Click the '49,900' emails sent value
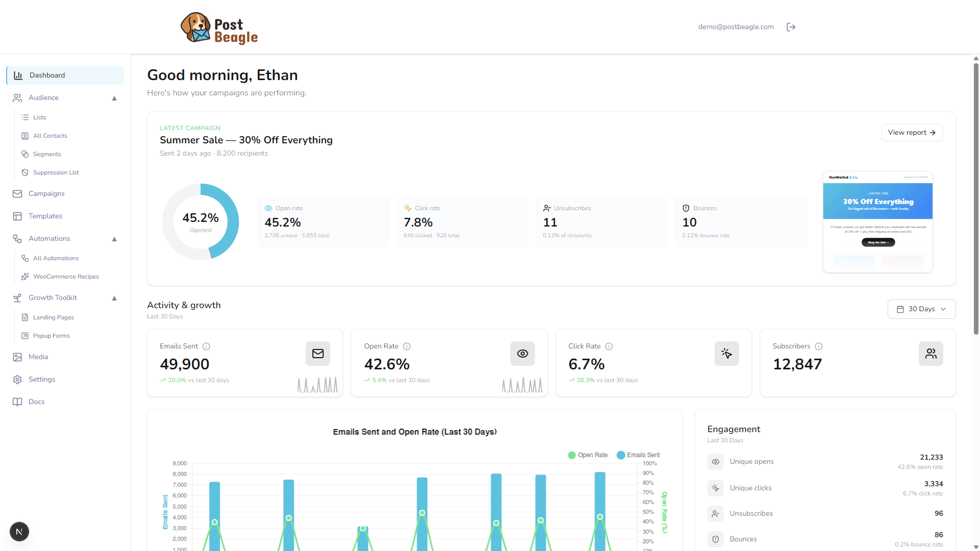 (184, 364)
